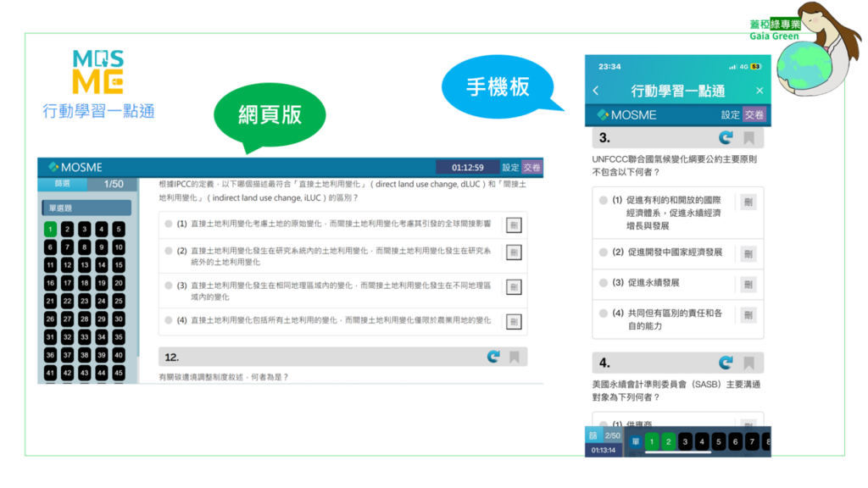Screen dimensions: 868x488
Task: Select phone option (3) 促進永續發展
Action: click(604, 283)
